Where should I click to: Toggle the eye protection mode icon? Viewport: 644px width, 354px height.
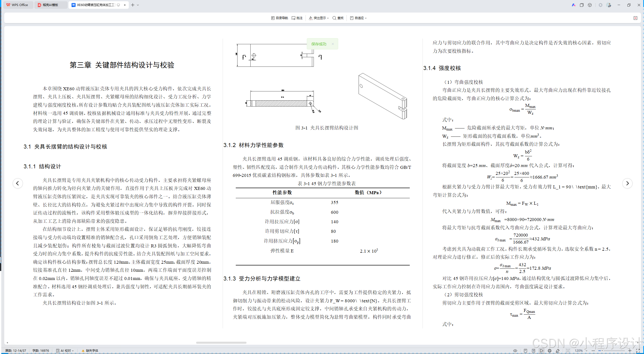[x=515, y=351]
